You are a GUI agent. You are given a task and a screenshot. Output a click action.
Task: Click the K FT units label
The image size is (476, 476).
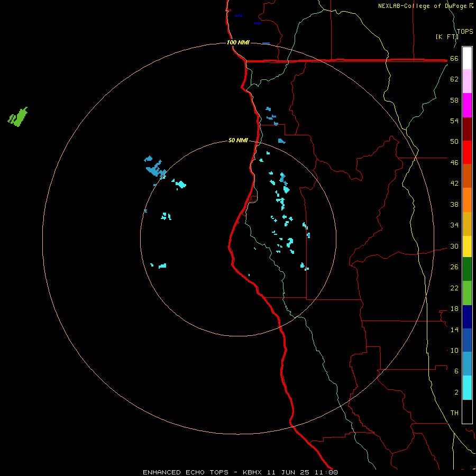coord(447,36)
